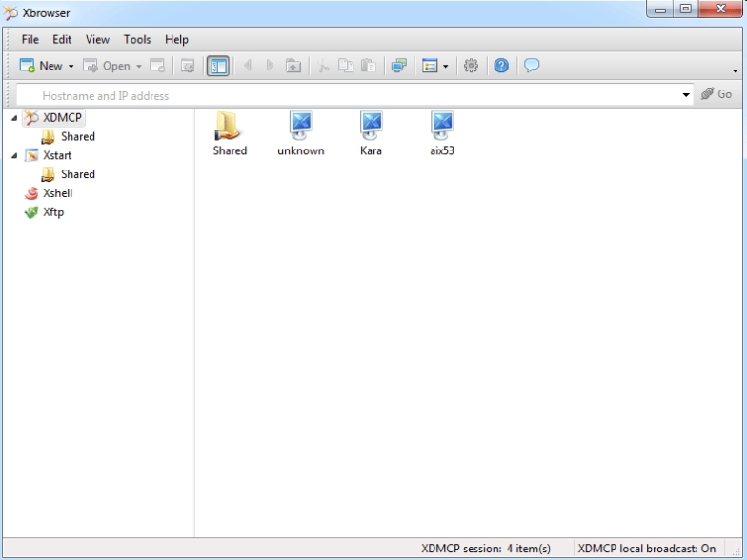The image size is (747, 560).
Task: Click the status bar window size grip
Action: tap(736, 550)
